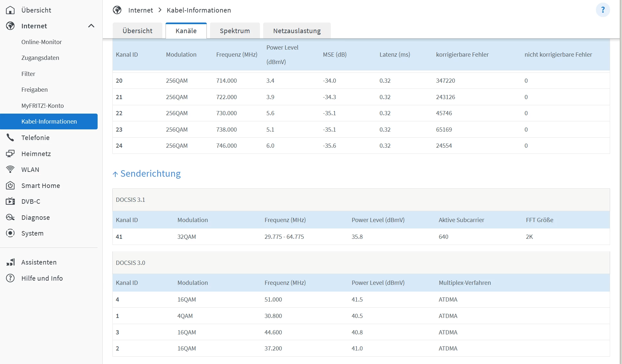Open the help question mark button

point(603,10)
